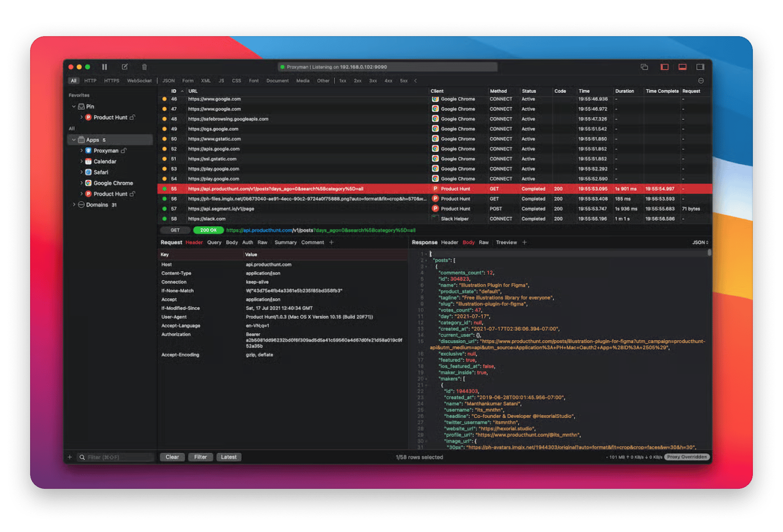
Task: Open the Request Summary tab
Action: tap(286, 242)
